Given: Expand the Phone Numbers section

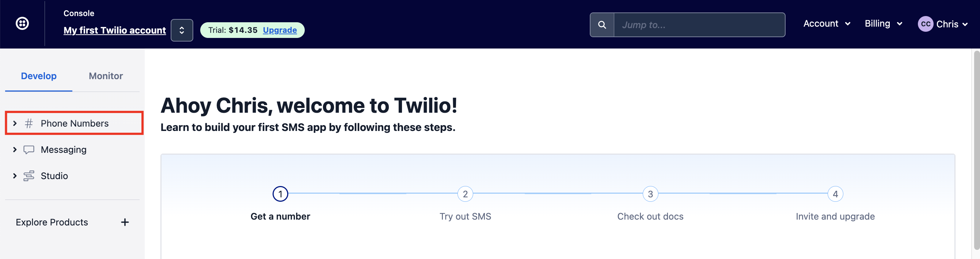Looking at the screenshot, I should pyautogui.click(x=15, y=123).
